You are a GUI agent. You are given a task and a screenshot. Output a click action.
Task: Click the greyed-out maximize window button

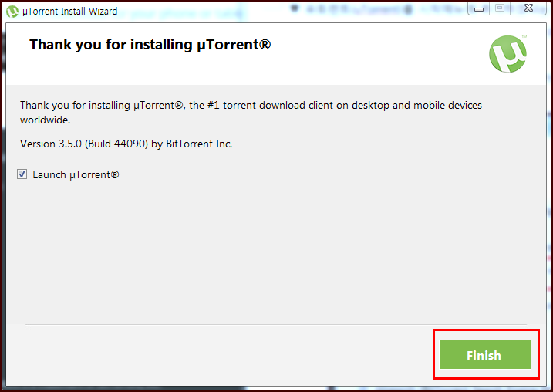(499, 8)
